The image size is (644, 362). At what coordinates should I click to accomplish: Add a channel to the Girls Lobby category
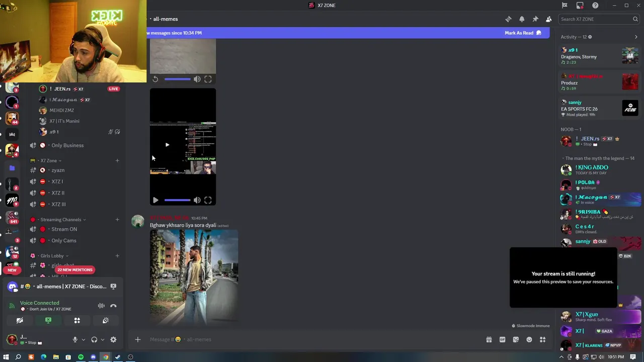click(117, 256)
